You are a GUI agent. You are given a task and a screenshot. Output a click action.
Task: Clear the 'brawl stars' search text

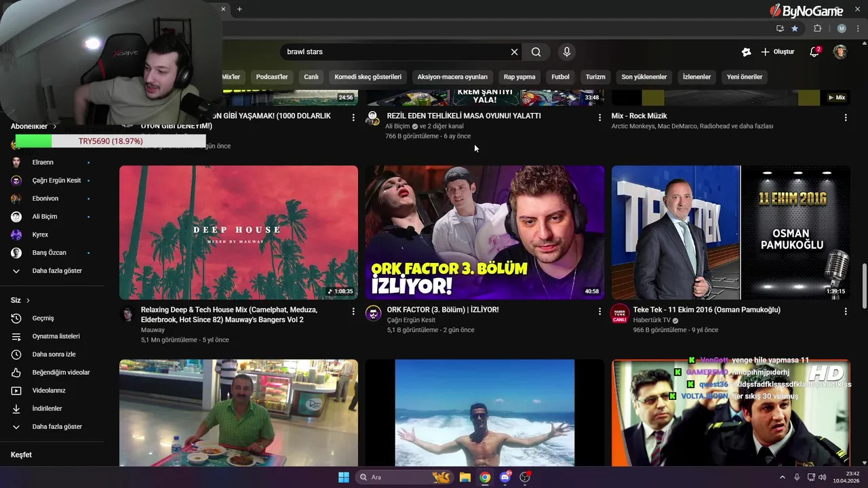[514, 52]
